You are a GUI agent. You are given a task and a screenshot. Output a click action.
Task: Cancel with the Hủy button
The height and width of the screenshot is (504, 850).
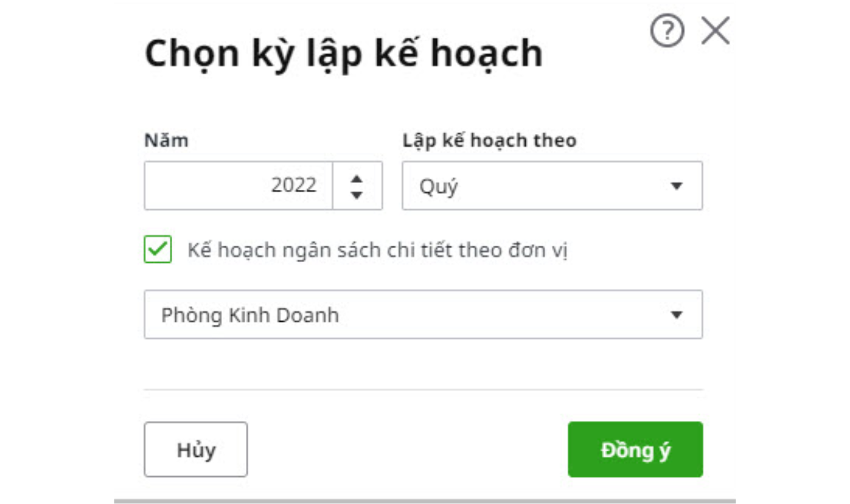[x=196, y=449]
